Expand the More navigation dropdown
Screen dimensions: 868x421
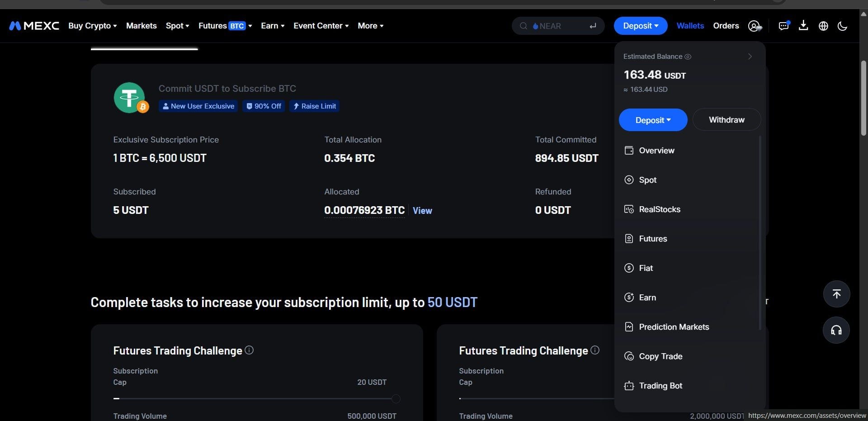370,26
